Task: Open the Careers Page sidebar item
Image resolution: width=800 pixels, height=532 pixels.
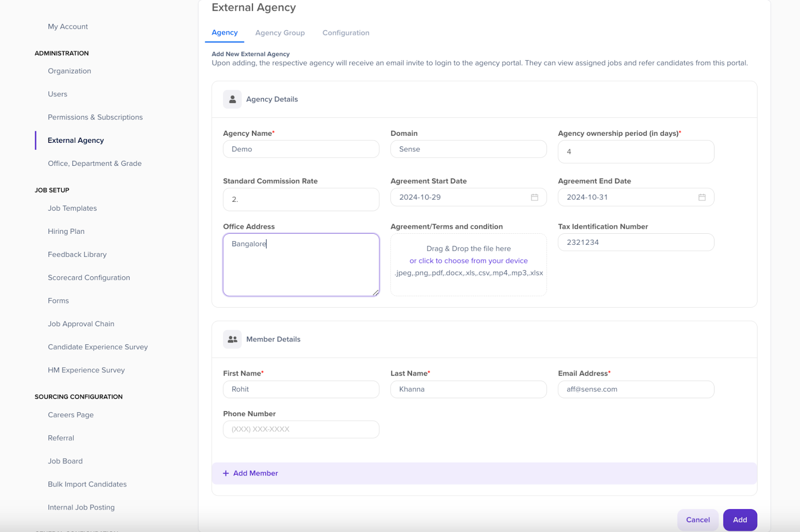Action: pyautogui.click(x=70, y=415)
